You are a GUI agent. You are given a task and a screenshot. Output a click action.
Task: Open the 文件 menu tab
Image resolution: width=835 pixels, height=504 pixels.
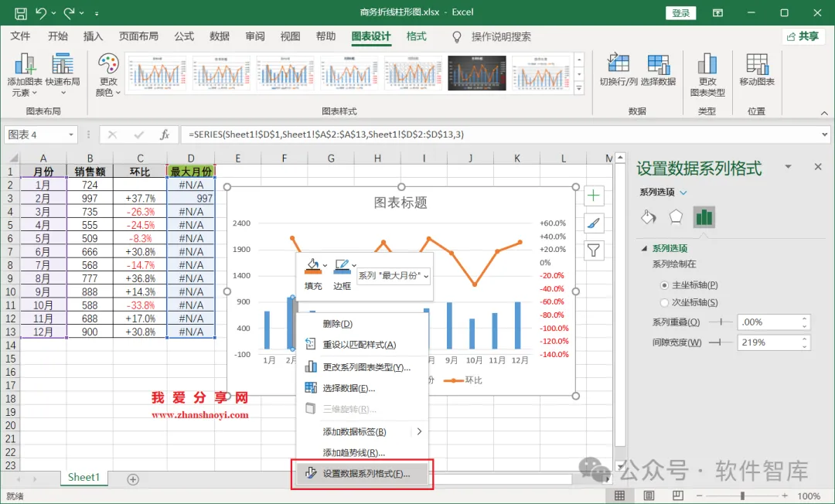(20, 36)
